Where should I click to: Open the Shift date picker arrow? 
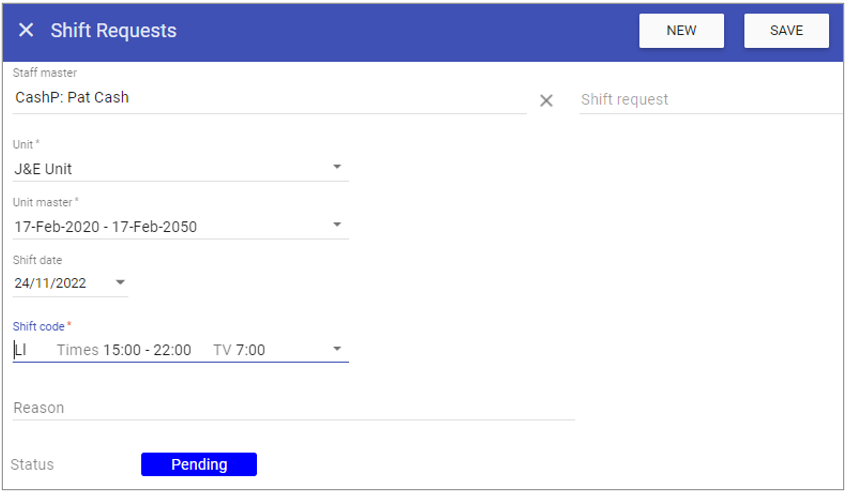click(x=120, y=282)
